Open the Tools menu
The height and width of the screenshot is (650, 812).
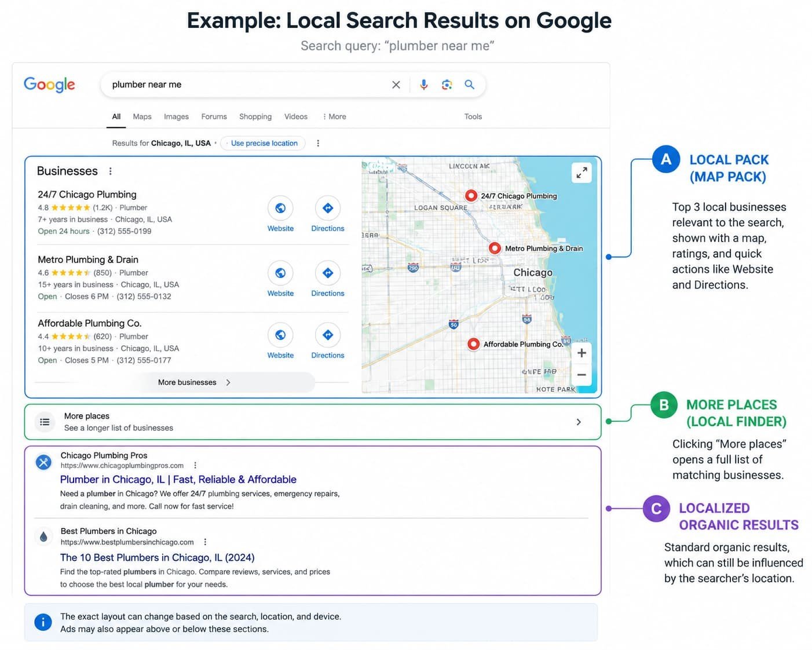point(473,116)
